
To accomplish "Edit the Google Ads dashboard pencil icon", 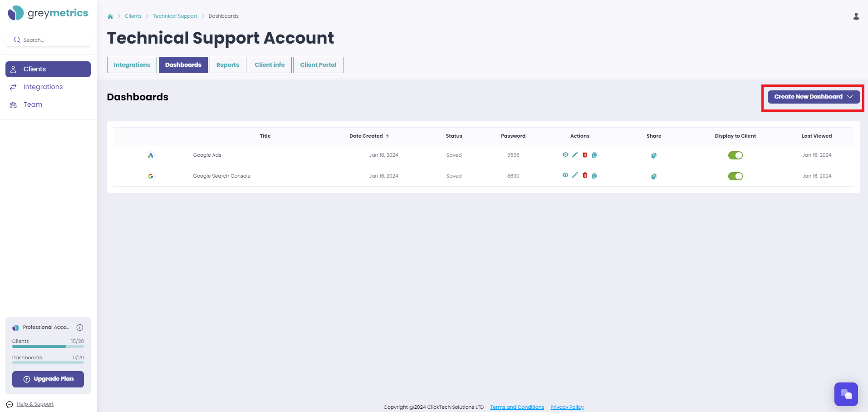I will point(575,155).
